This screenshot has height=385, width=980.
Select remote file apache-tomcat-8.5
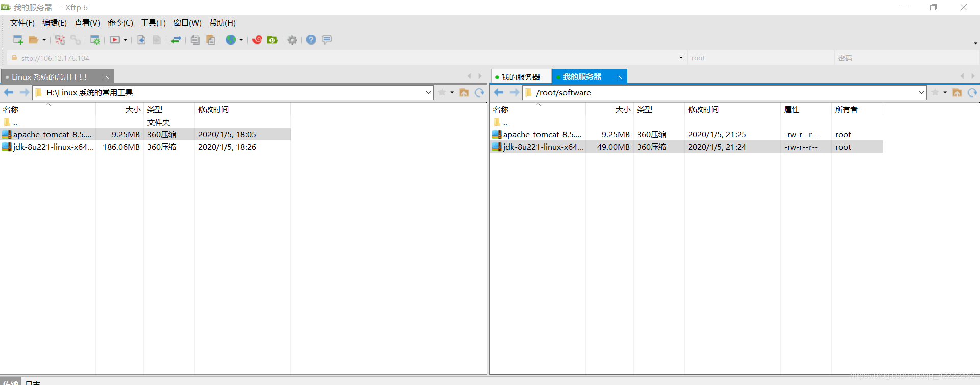687,134
